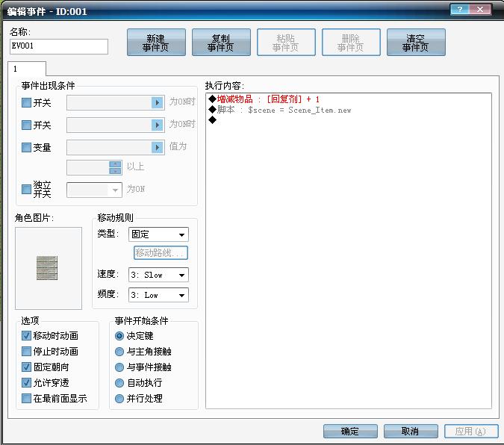The image size is (504, 445).
Task: Open the 速度 Slow dropdown
Action: click(x=158, y=275)
